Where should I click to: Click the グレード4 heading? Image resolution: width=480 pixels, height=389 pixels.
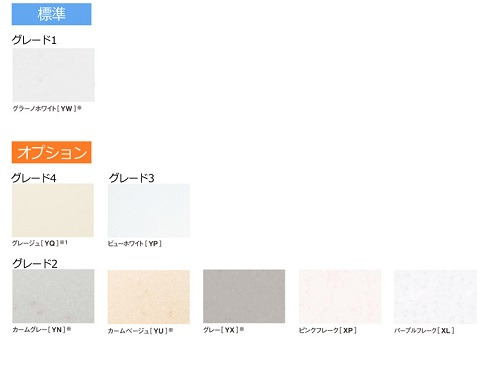(34, 178)
